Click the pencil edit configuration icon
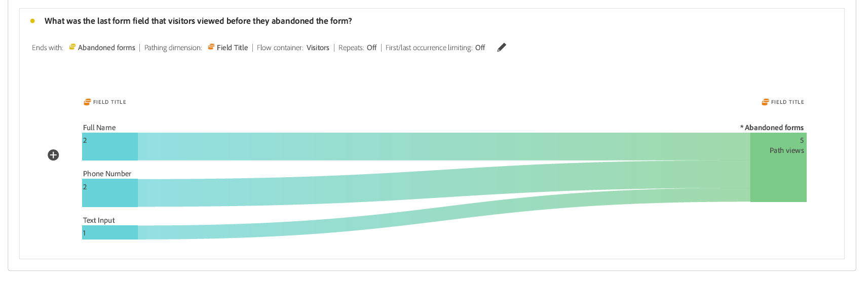 (502, 47)
